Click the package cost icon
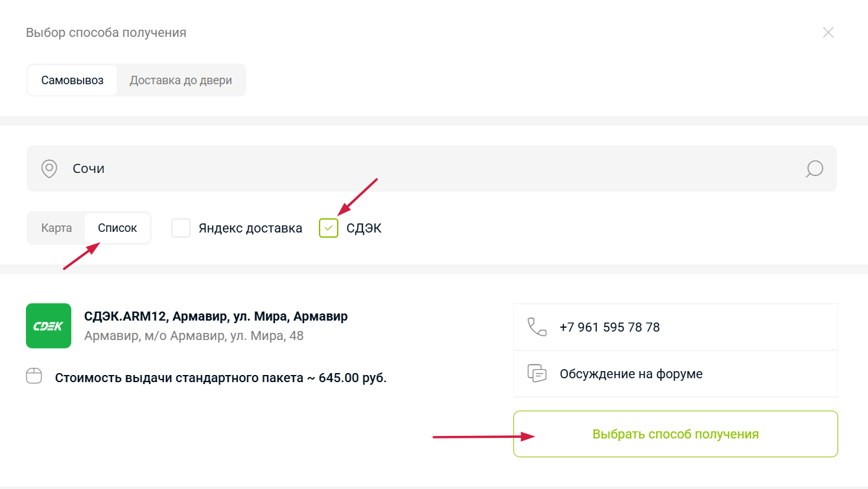The width and height of the screenshot is (868, 489). coord(34,376)
